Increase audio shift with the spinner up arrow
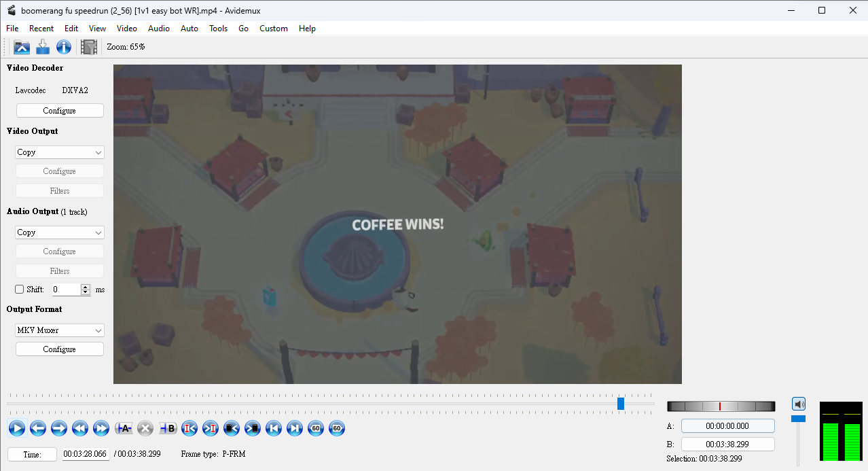Viewport: 868px width, 471px height. (86, 287)
